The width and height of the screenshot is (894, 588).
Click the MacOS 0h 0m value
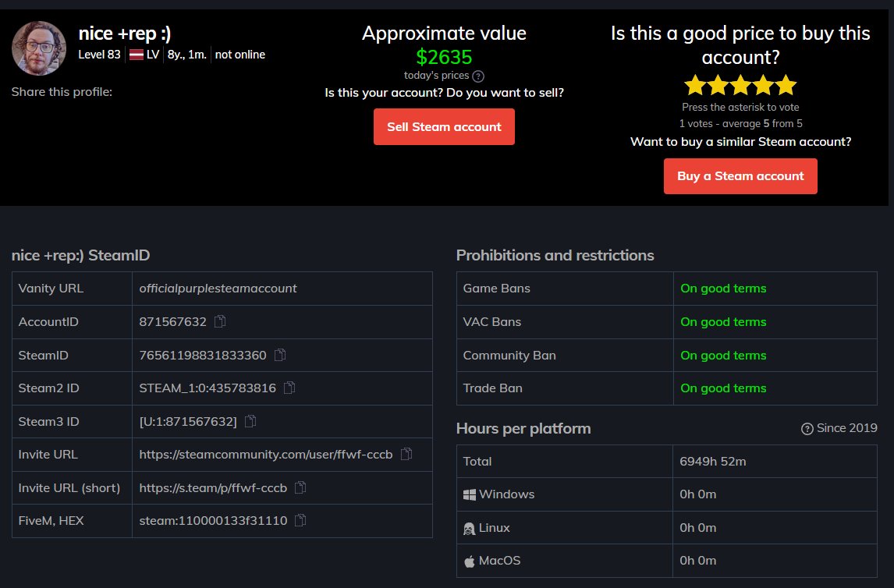[x=698, y=561]
